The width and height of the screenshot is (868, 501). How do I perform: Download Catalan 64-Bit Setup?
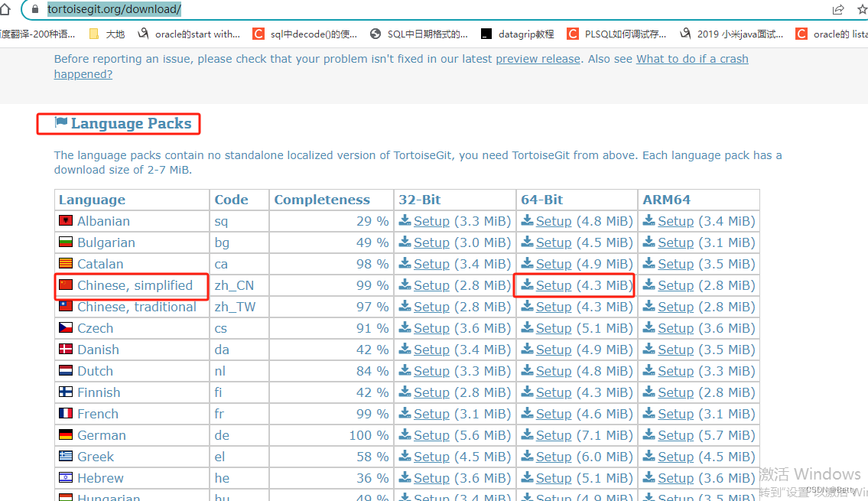[554, 264]
